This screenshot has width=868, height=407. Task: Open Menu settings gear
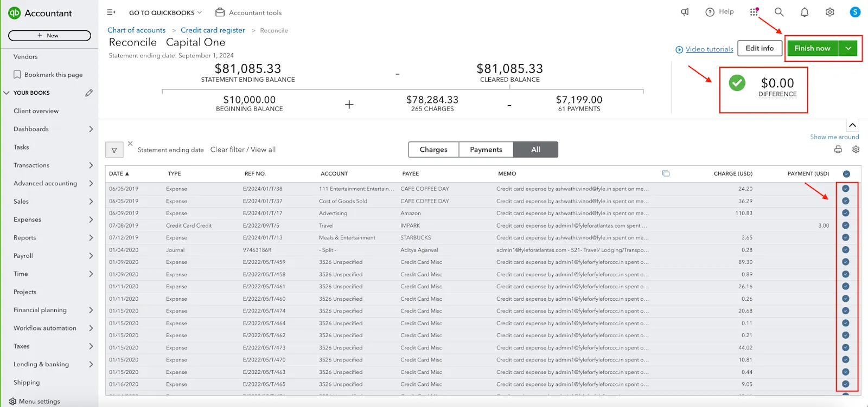[12, 402]
